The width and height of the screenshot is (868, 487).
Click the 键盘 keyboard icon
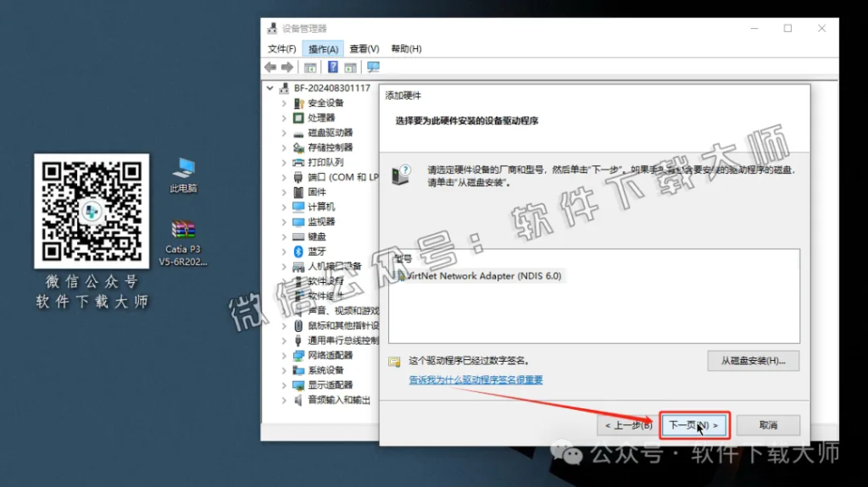[298, 237]
